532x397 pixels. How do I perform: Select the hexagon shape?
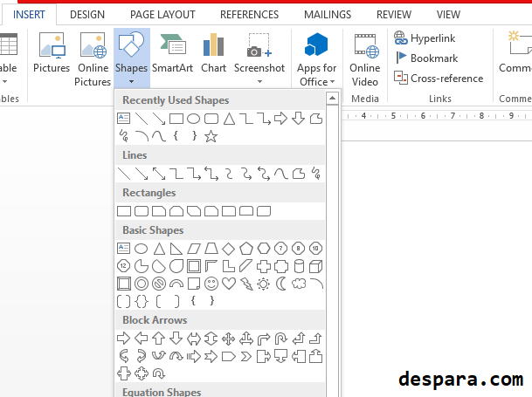coord(264,249)
